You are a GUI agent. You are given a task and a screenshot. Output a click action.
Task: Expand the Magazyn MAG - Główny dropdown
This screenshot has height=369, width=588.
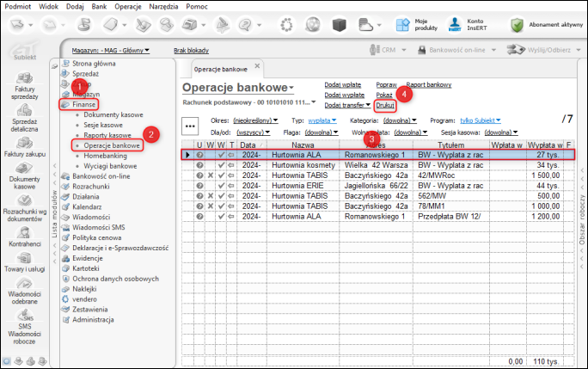click(x=113, y=51)
